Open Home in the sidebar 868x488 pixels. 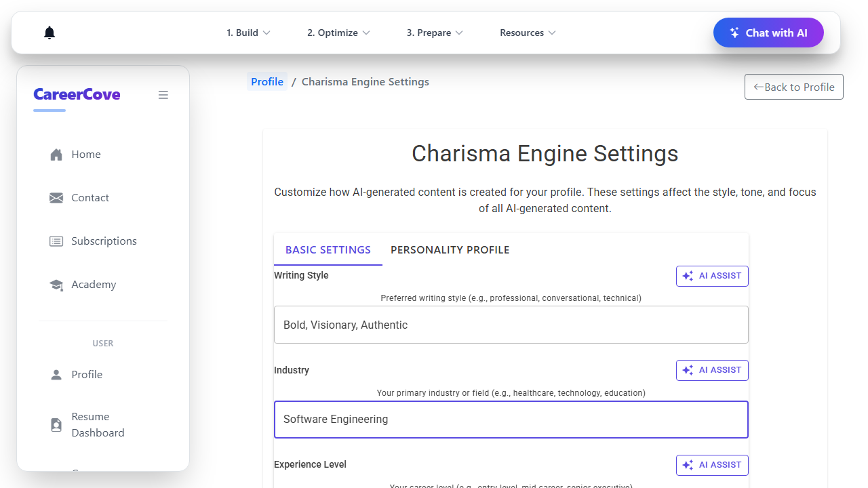coord(103,155)
